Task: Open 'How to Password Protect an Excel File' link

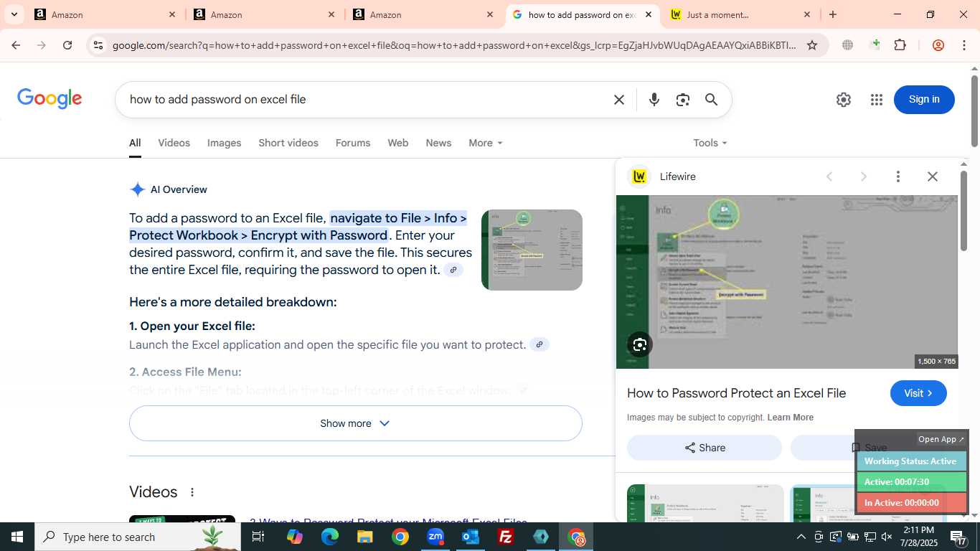Action: [x=736, y=393]
